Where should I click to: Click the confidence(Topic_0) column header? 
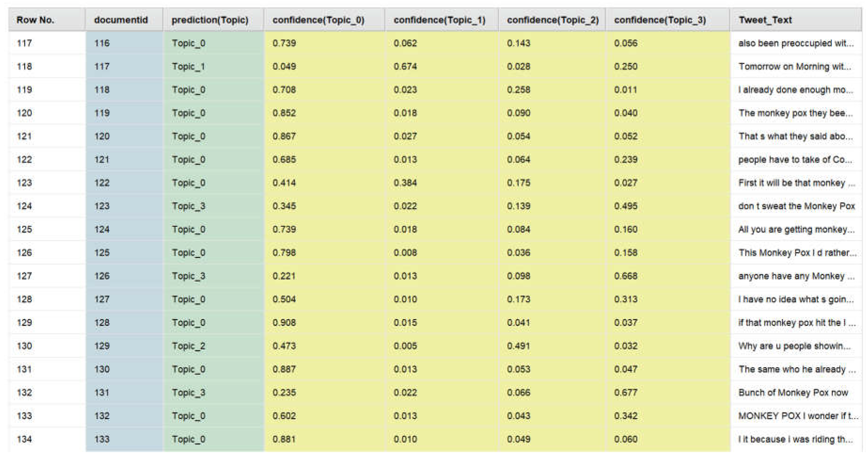pyautogui.click(x=318, y=20)
